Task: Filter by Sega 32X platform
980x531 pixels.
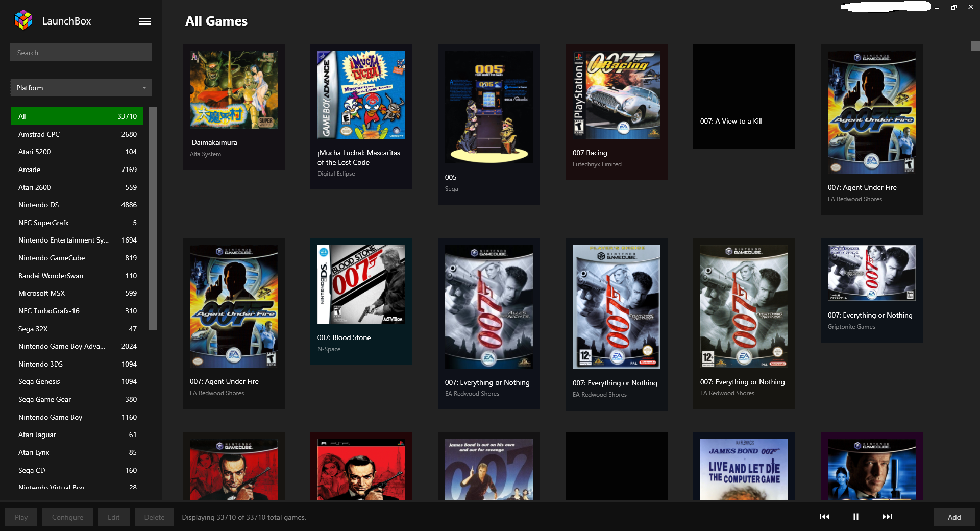Action: tap(77, 329)
